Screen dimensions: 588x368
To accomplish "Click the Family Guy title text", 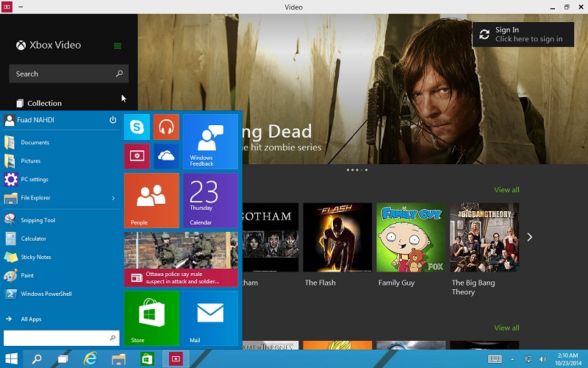I will point(396,283).
